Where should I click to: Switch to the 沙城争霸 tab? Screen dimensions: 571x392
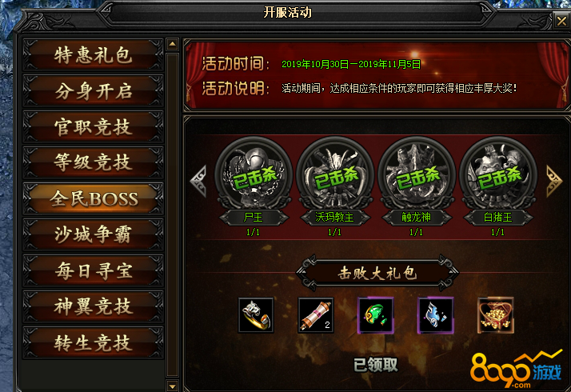click(93, 234)
